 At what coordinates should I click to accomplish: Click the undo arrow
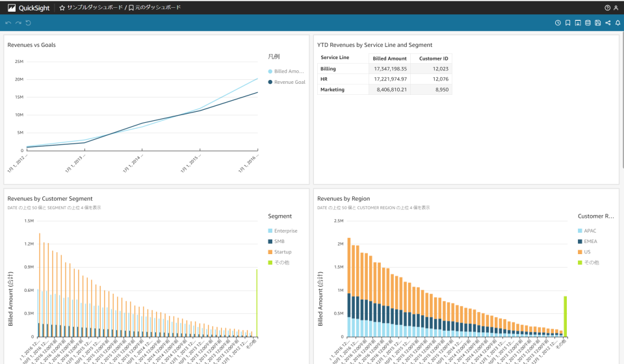8,23
